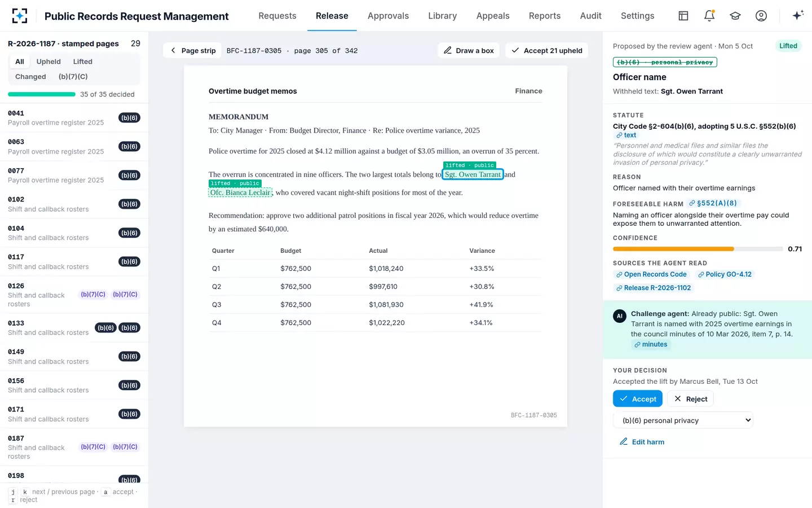This screenshot has width=812, height=508.
Task: Click Q3 actual value $1,081,930
Action: [386, 305]
